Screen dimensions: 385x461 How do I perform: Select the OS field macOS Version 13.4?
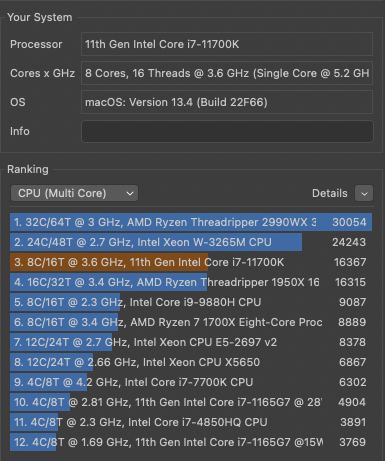(227, 102)
